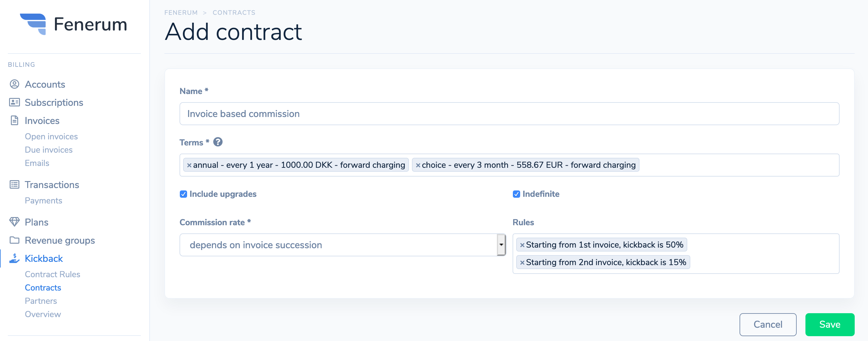Image resolution: width=868 pixels, height=341 pixels.
Task: Click the green Save button
Action: 830,324
